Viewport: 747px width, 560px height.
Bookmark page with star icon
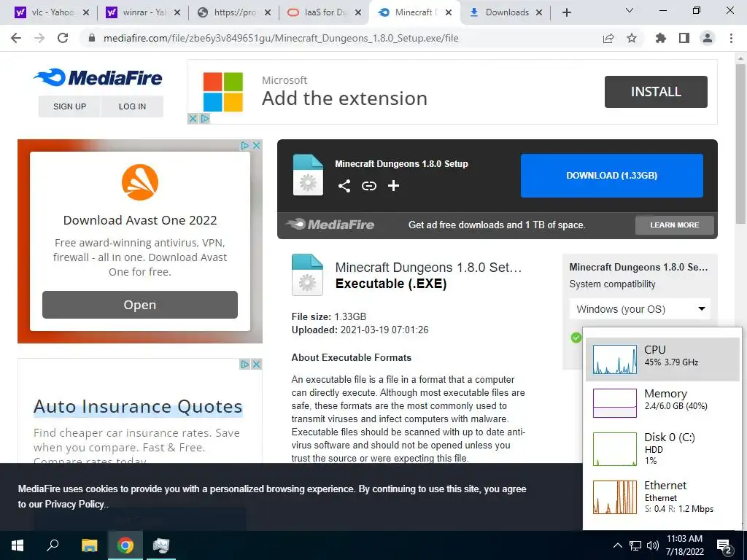pyautogui.click(x=632, y=38)
